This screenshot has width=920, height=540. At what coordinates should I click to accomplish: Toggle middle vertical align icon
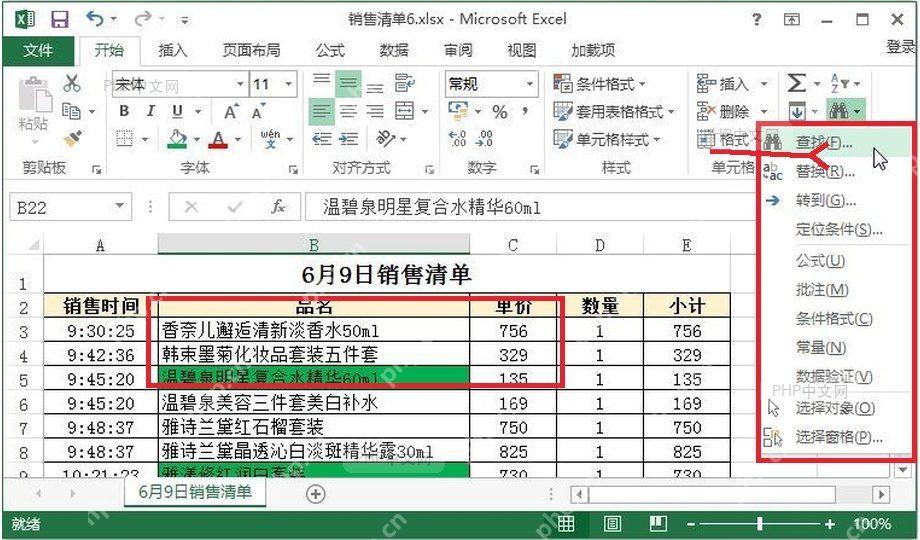click(x=348, y=83)
